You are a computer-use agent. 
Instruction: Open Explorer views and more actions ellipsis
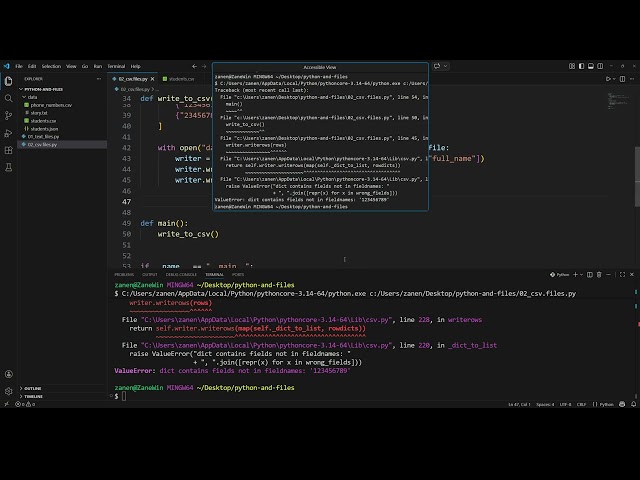click(x=99, y=79)
